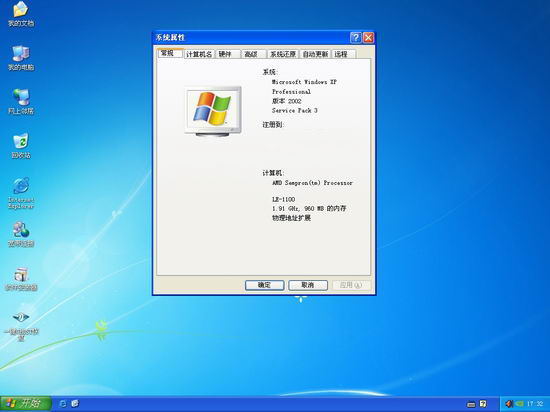Screen dimensions: 550x412
Task: Click the '1.91 GHz, 960 MB 的内存' text
Action: point(309,208)
